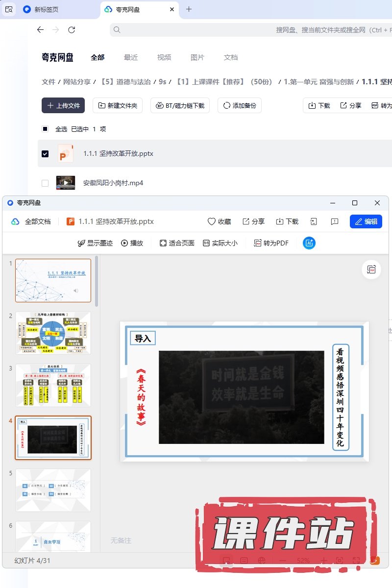The width and height of the screenshot is (392, 588).
Task: Click the transfer file icon beside 下载
Action: point(314,221)
